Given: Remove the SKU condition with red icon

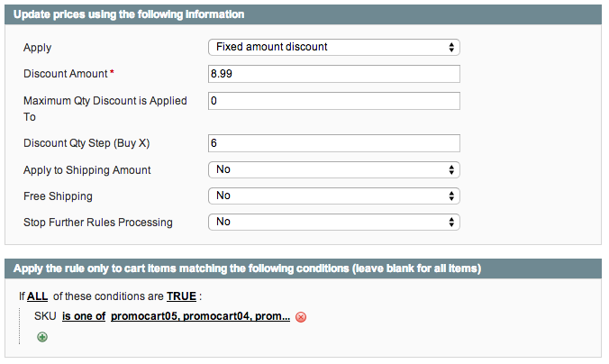Looking at the screenshot, I should [x=301, y=317].
